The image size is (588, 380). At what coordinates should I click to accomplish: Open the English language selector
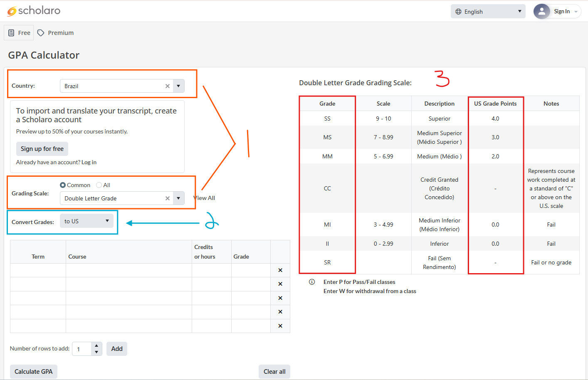[488, 12]
